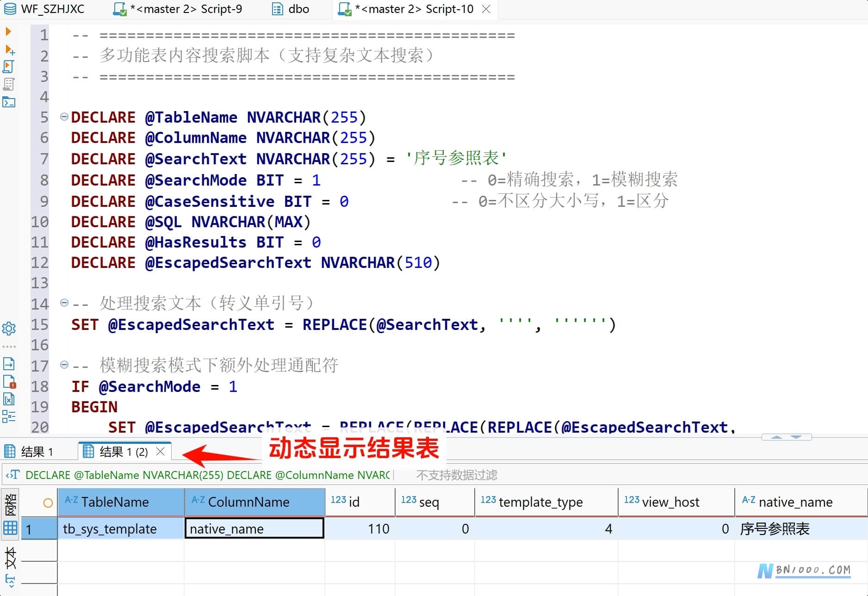Click the BEGIN keyword on line 19

(x=94, y=407)
